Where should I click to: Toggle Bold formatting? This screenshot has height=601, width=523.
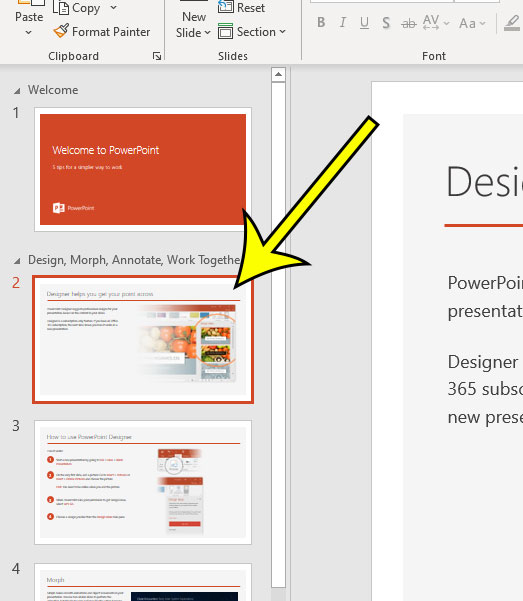pyautogui.click(x=321, y=23)
